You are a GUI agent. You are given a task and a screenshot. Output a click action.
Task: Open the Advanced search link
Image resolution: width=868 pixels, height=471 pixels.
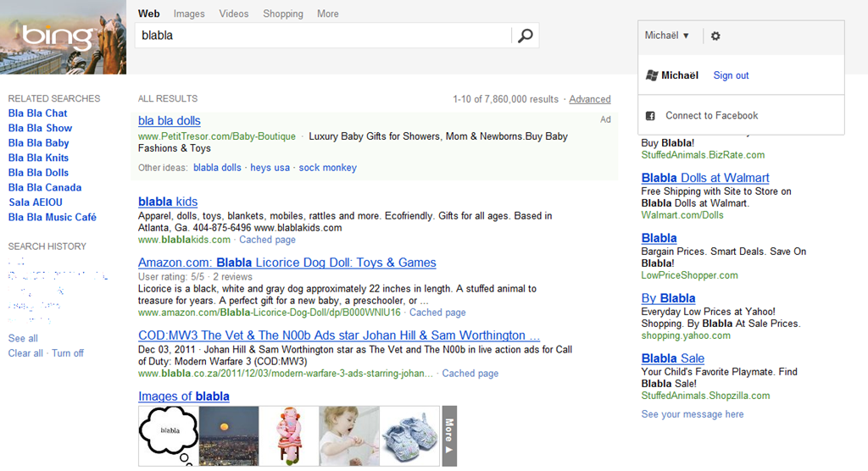point(590,99)
